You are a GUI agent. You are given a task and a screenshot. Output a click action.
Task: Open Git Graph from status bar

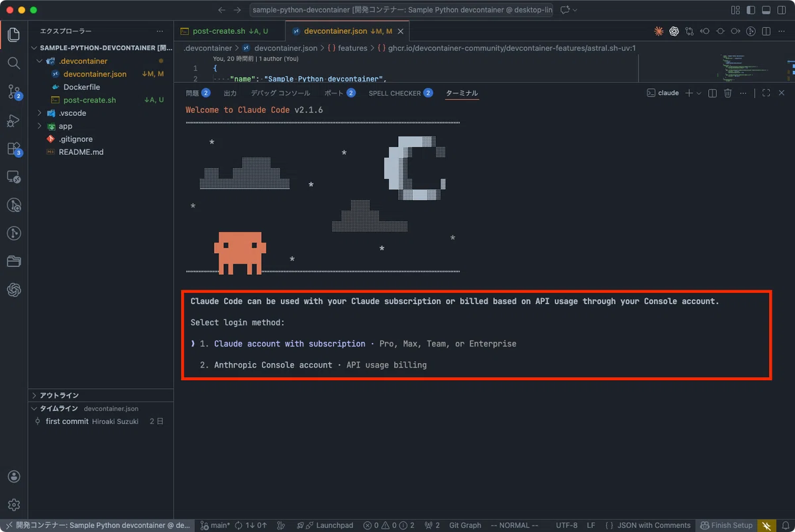click(x=465, y=525)
